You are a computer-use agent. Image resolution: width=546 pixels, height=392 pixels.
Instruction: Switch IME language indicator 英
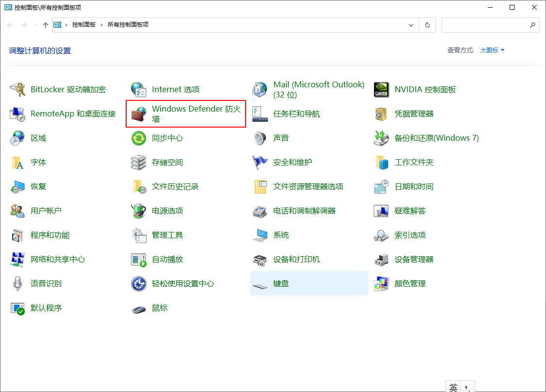click(453, 388)
